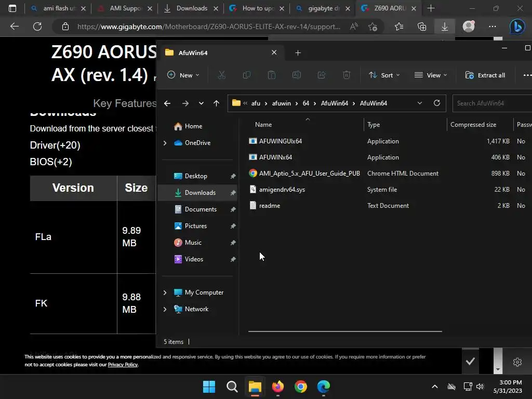Reload the Gigabyte page in Edge
The height and width of the screenshot is (399, 532).
pyautogui.click(x=37, y=26)
